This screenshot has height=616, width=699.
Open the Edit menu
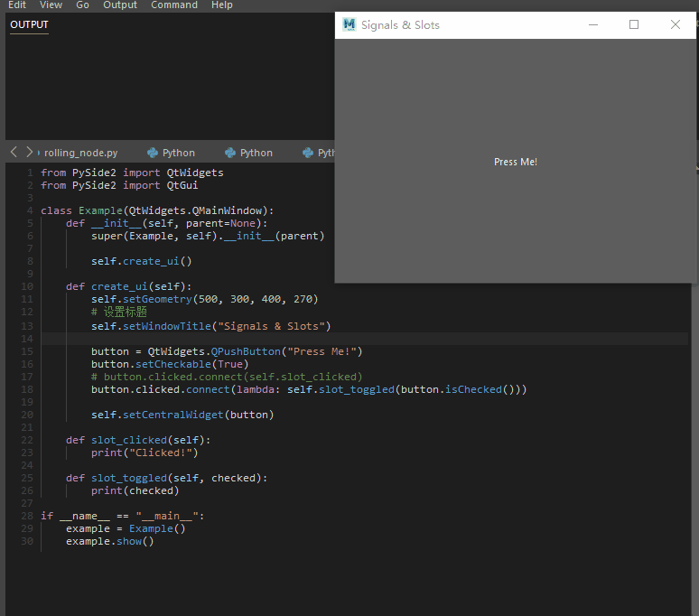(x=16, y=5)
